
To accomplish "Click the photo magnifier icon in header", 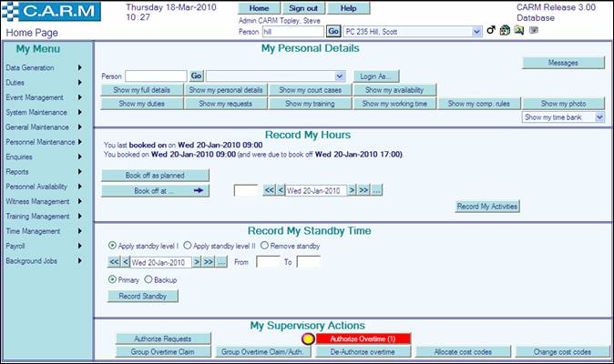I will pyautogui.click(x=518, y=31).
